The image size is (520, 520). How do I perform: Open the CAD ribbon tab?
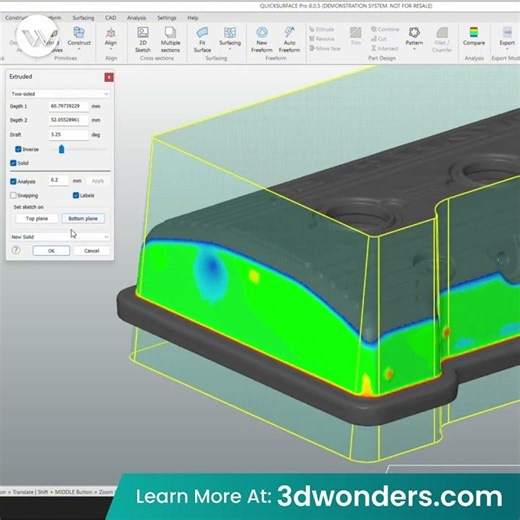click(111, 18)
